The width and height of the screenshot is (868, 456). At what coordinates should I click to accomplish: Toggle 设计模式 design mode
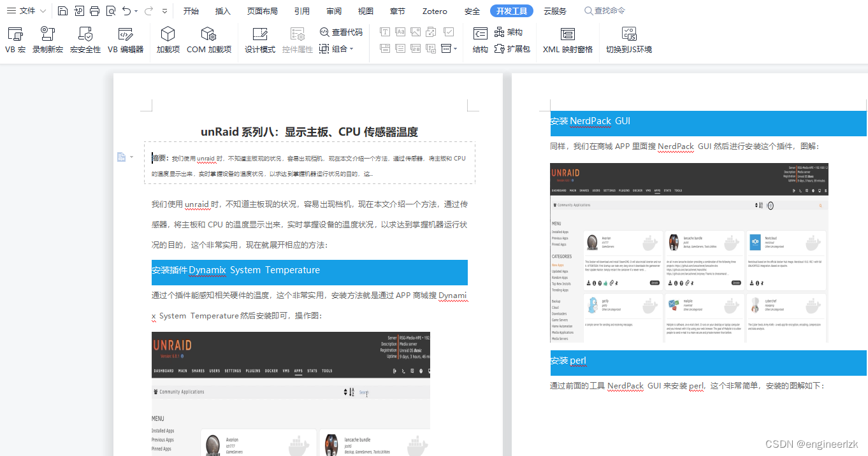coord(260,40)
